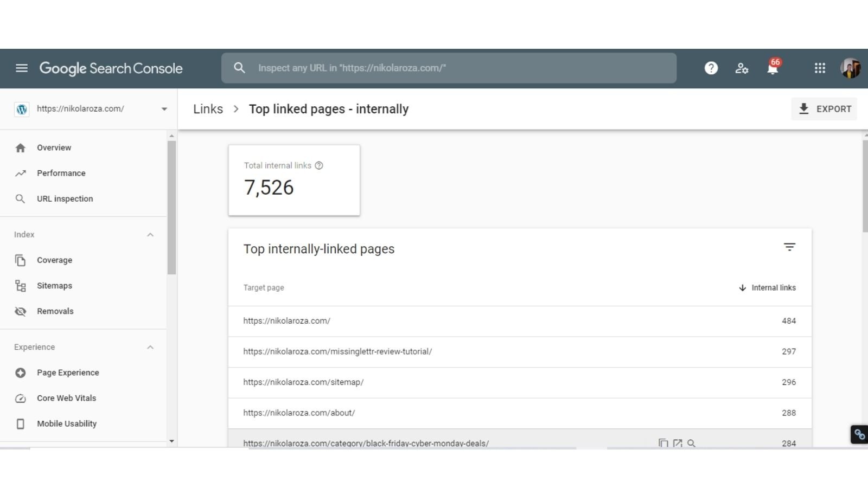Viewport: 868px width, 488px height.
Task: Open the Google apps grid
Action: point(820,68)
